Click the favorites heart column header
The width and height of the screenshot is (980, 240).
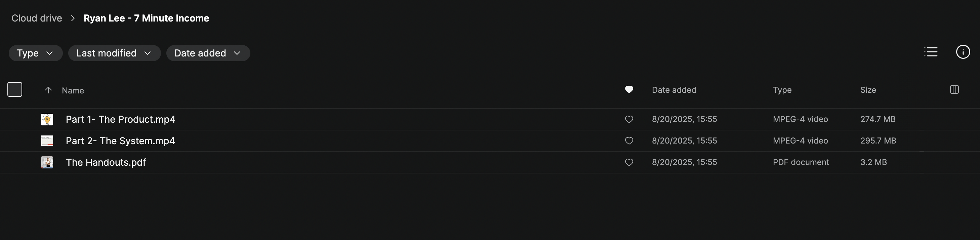pyautogui.click(x=629, y=89)
